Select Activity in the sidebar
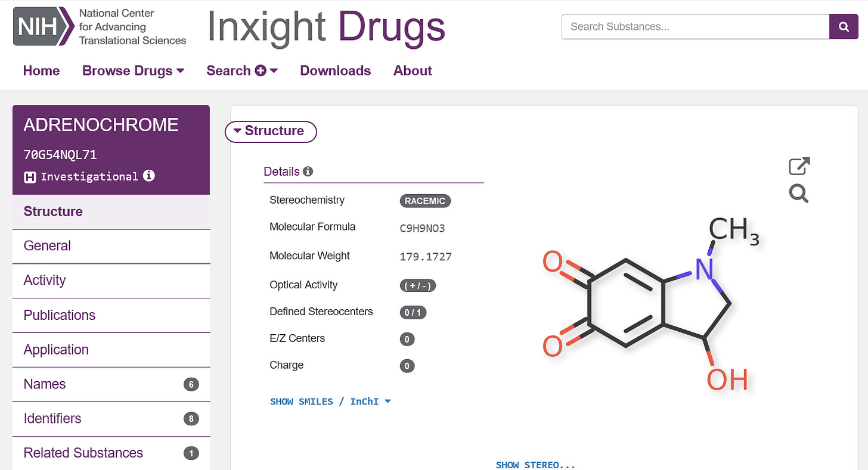 point(111,281)
